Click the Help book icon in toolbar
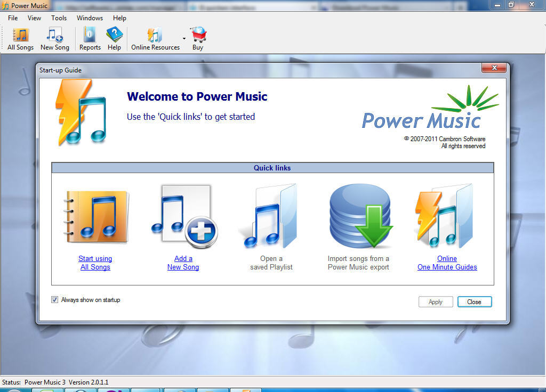This screenshot has height=392, width=546. pyautogui.click(x=114, y=39)
